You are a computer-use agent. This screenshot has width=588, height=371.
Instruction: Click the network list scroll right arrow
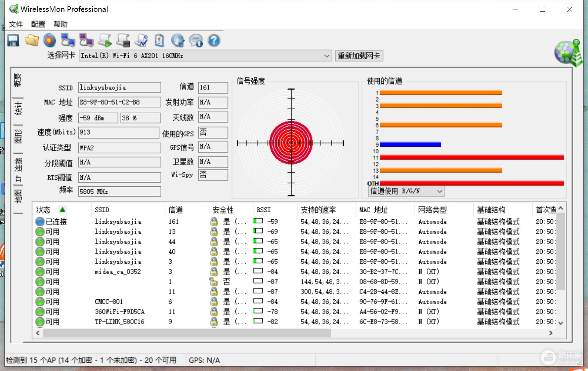click(551, 333)
